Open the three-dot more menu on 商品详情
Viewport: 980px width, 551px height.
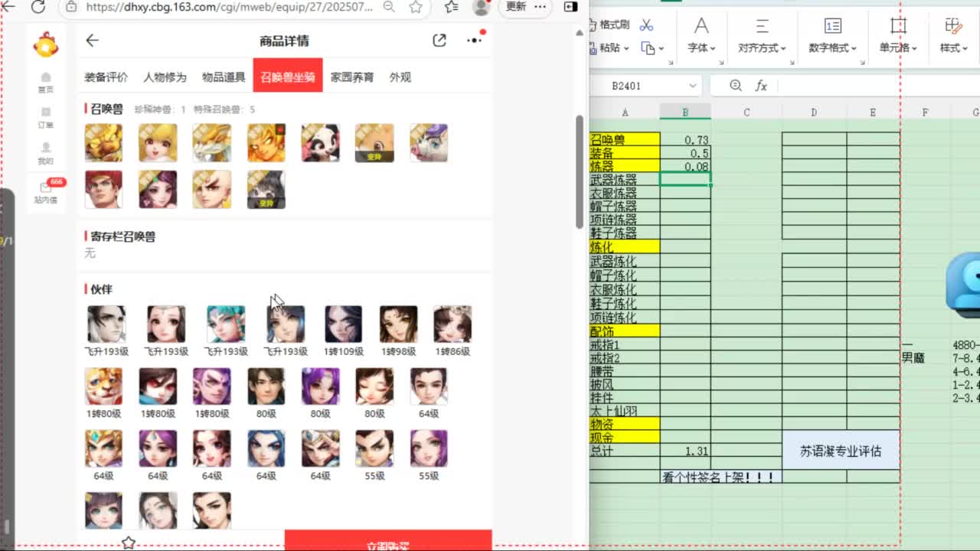click(475, 40)
